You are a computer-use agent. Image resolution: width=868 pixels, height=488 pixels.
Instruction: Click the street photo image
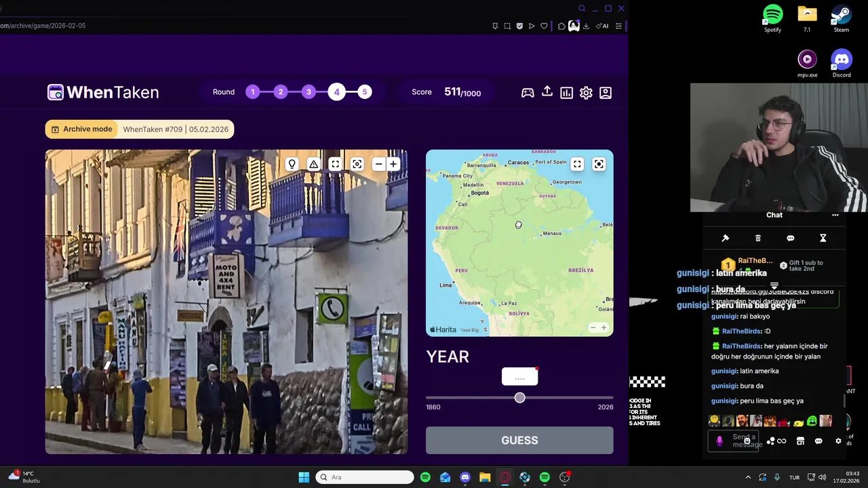click(226, 302)
